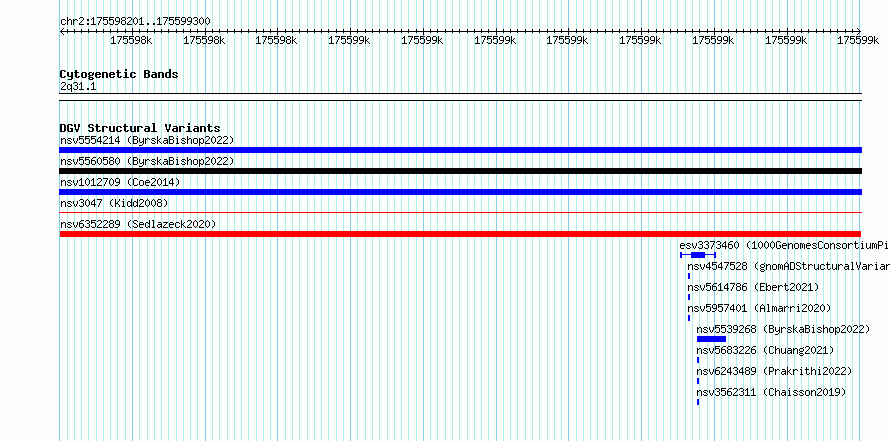The height and width of the screenshot is (441, 890).
Task: Open the nsv3047 (Kidd2008) label
Action: pos(114,203)
